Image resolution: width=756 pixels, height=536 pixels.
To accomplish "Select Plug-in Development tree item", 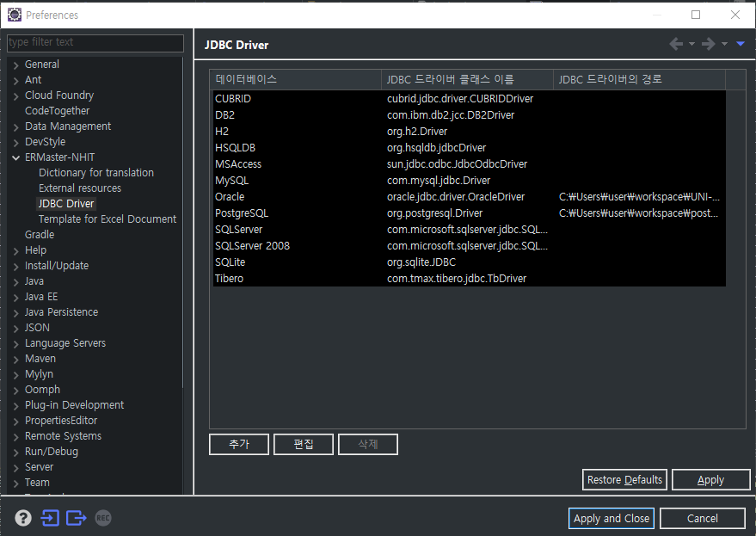I will click(x=74, y=404).
